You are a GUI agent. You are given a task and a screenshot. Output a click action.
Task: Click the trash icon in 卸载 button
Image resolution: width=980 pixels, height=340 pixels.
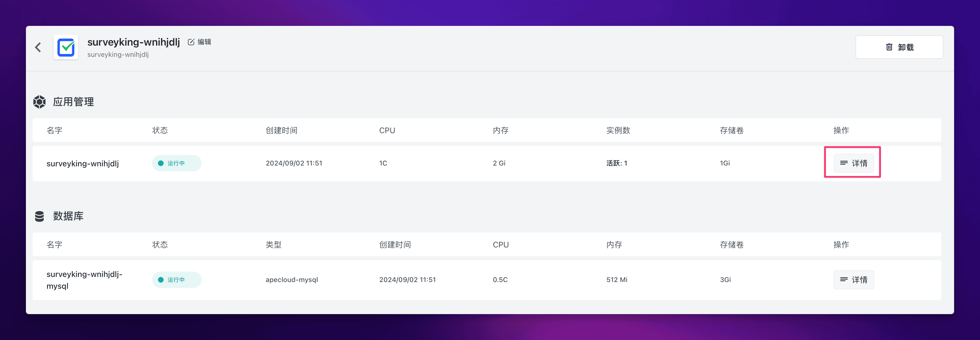click(x=889, y=47)
